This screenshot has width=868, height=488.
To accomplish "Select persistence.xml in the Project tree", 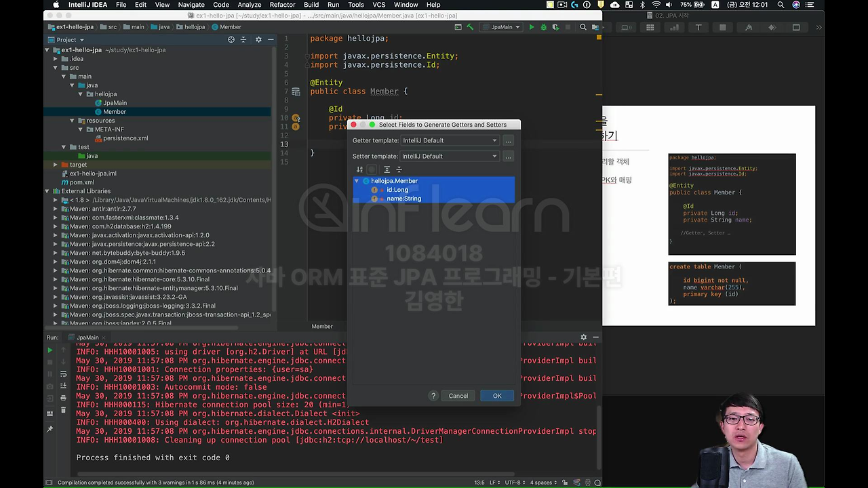I will click(x=125, y=138).
